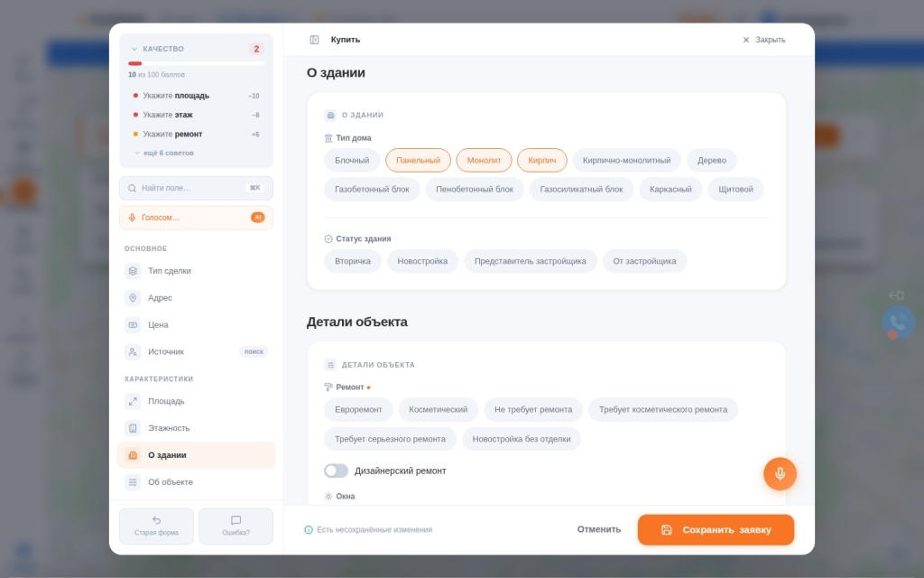Open Цена section in sidebar
Viewport: 924px width, 578px height.
[x=196, y=325]
